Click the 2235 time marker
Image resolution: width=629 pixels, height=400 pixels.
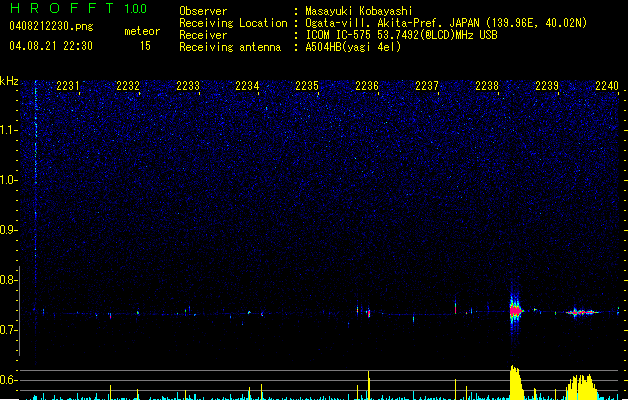tap(307, 86)
